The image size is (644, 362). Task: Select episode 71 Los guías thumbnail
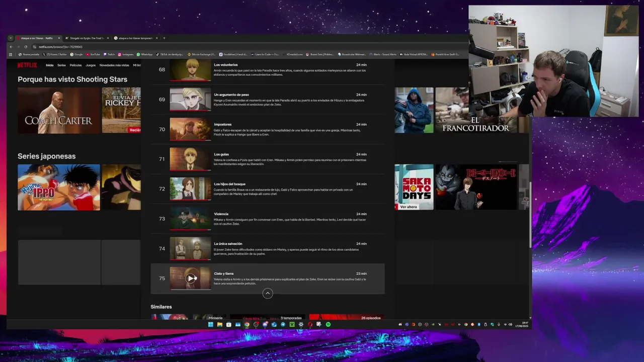coord(190,159)
